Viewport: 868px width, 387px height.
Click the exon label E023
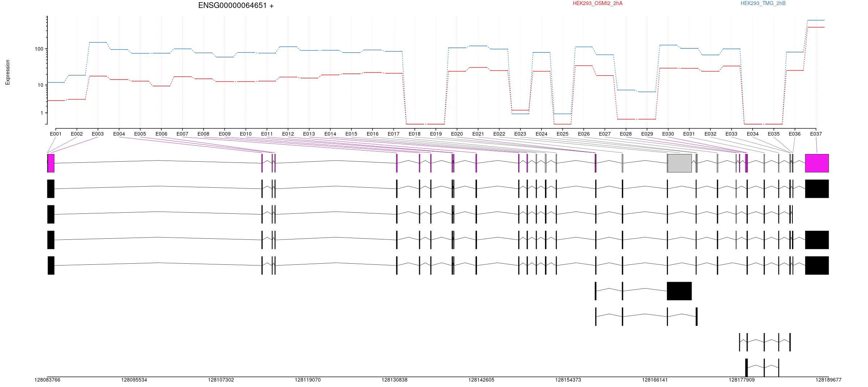click(520, 134)
